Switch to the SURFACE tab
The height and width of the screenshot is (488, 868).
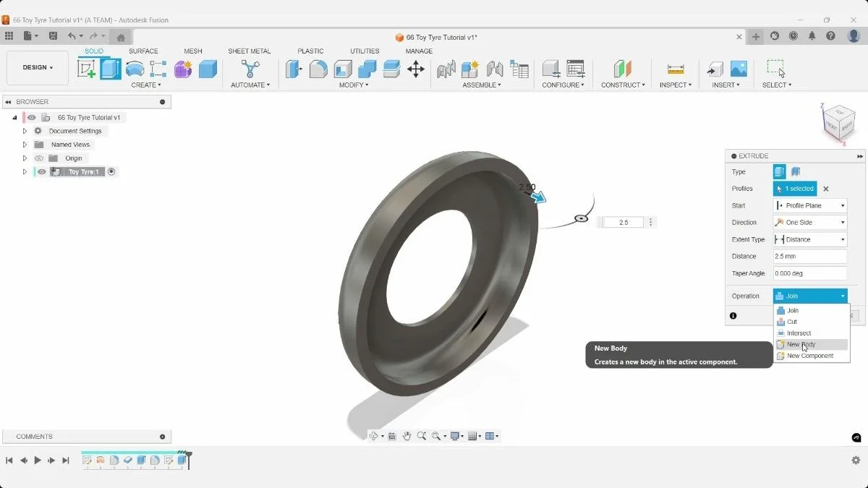143,51
